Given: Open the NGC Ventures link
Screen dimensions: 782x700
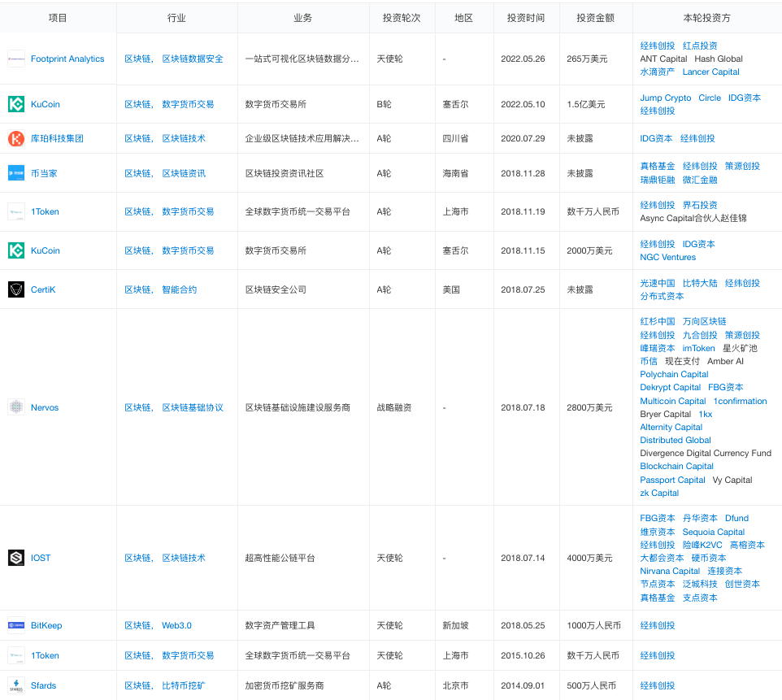Looking at the screenshot, I should pyautogui.click(x=667, y=257).
